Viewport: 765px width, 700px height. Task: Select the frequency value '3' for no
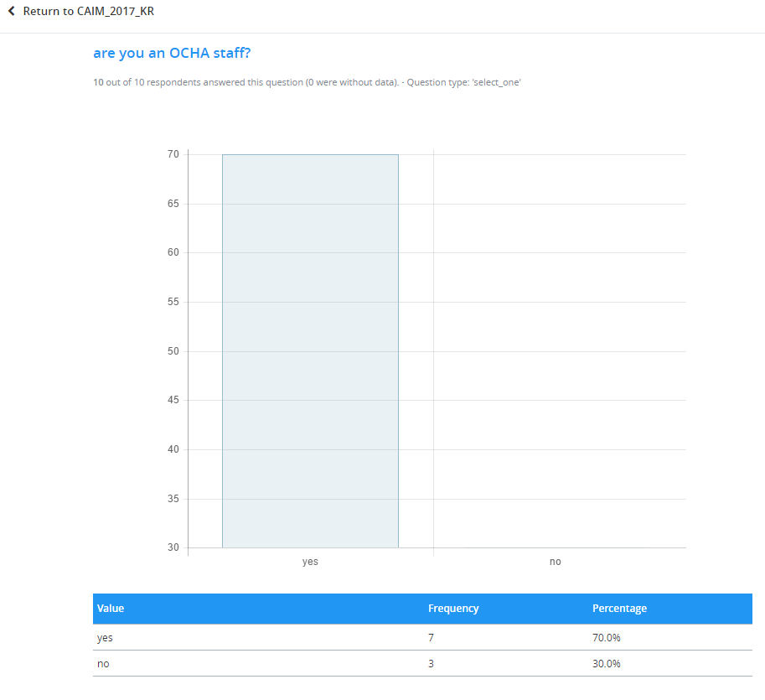tap(431, 663)
